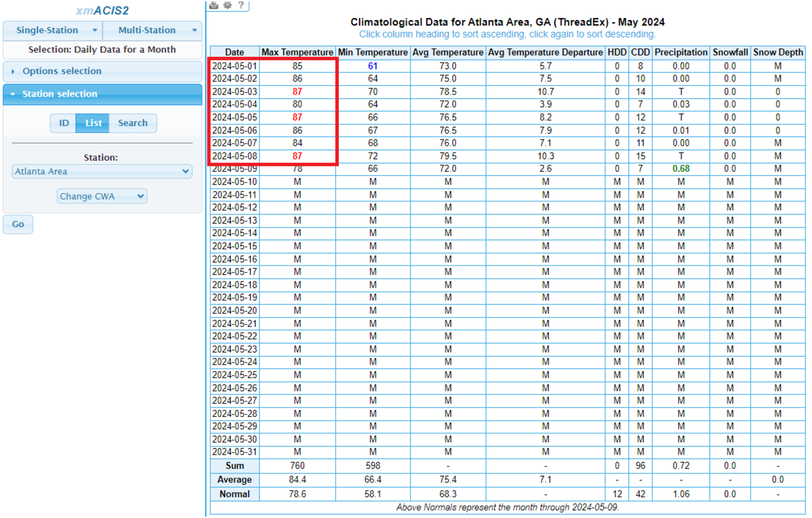Sort by Avg Temperature Departure header

point(545,52)
